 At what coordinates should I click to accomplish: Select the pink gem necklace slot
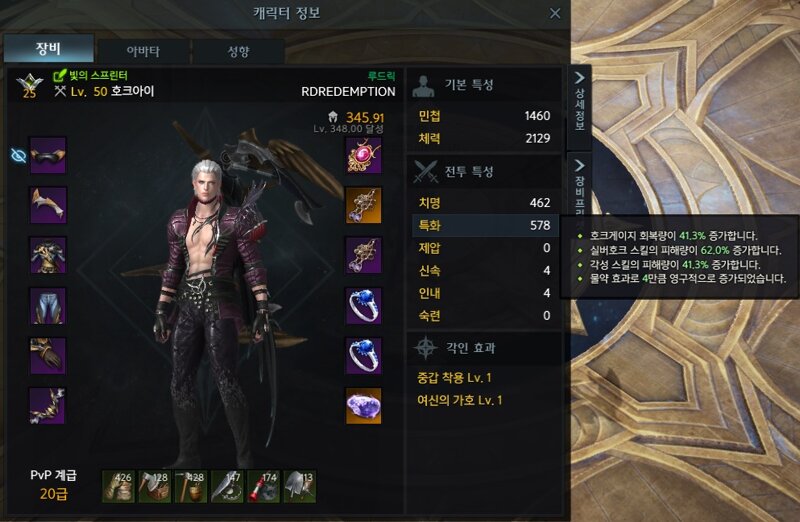[x=363, y=155]
